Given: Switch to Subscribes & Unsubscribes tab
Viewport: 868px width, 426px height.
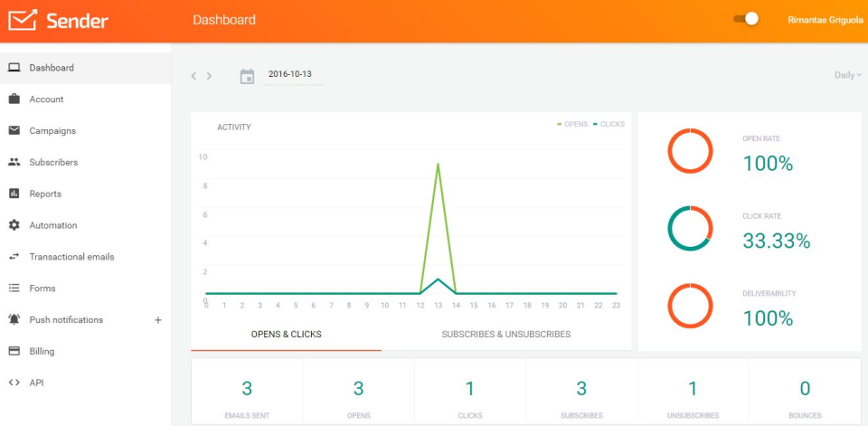Looking at the screenshot, I should tap(506, 335).
